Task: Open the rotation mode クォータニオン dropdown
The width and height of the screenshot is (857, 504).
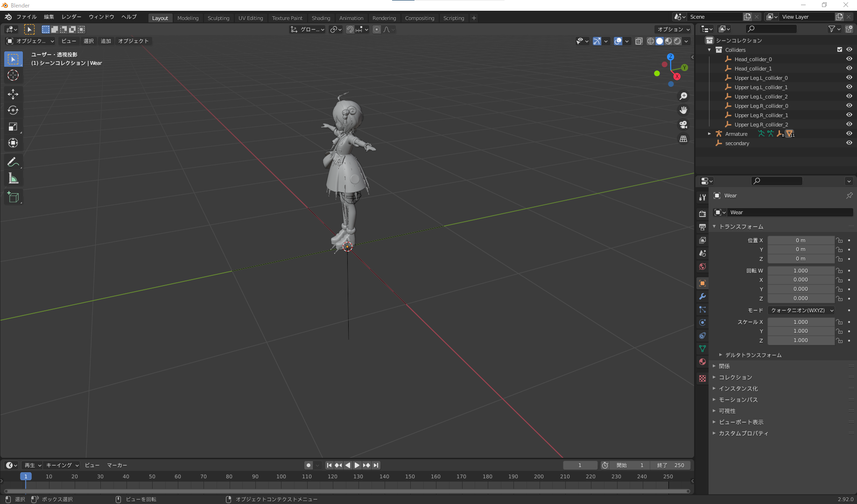Action: click(x=801, y=310)
